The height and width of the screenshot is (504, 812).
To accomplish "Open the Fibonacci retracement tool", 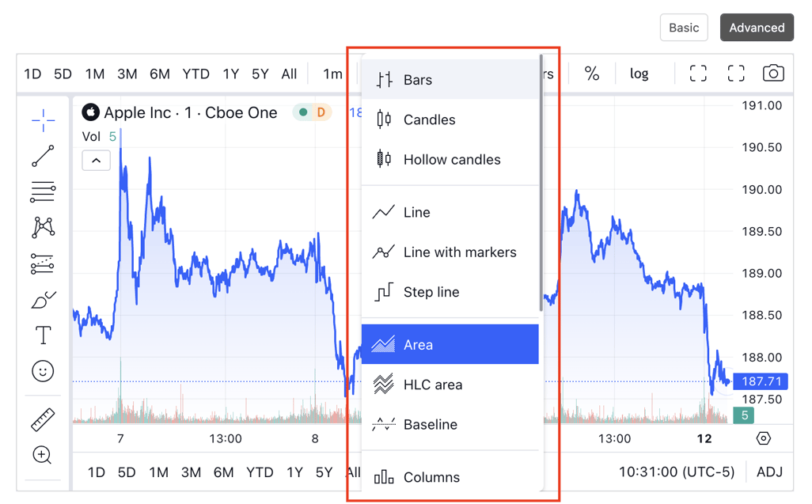I will click(43, 191).
